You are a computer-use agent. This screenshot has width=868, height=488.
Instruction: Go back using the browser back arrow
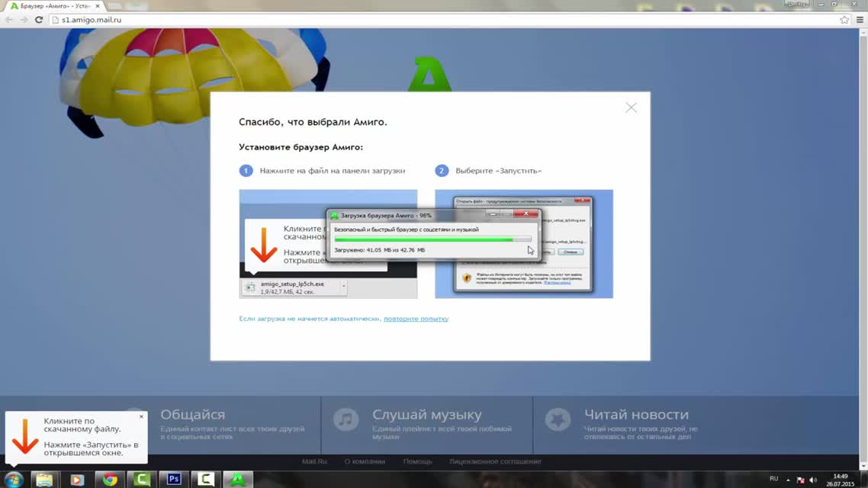[x=9, y=20]
